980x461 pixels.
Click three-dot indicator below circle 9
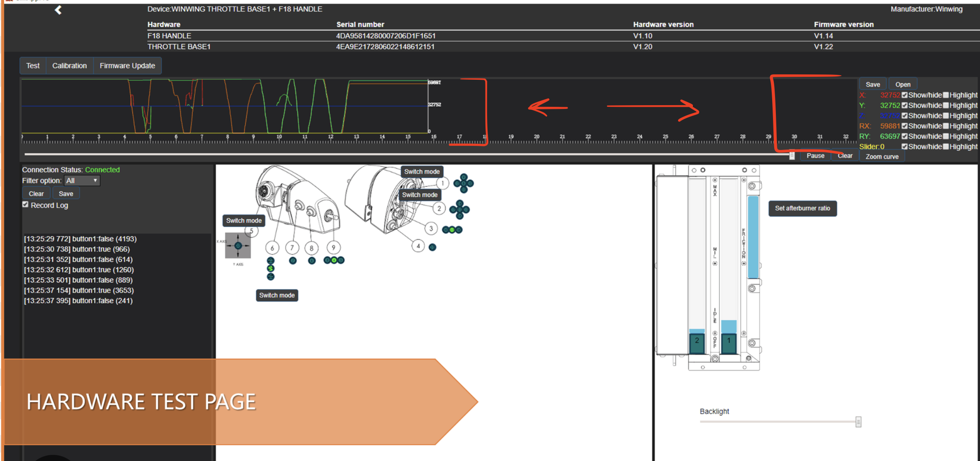(x=334, y=260)
